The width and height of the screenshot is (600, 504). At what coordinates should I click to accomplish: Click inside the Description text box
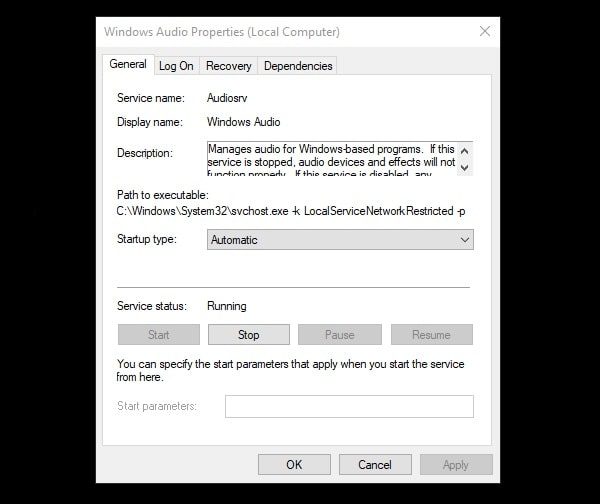[331, 159]
